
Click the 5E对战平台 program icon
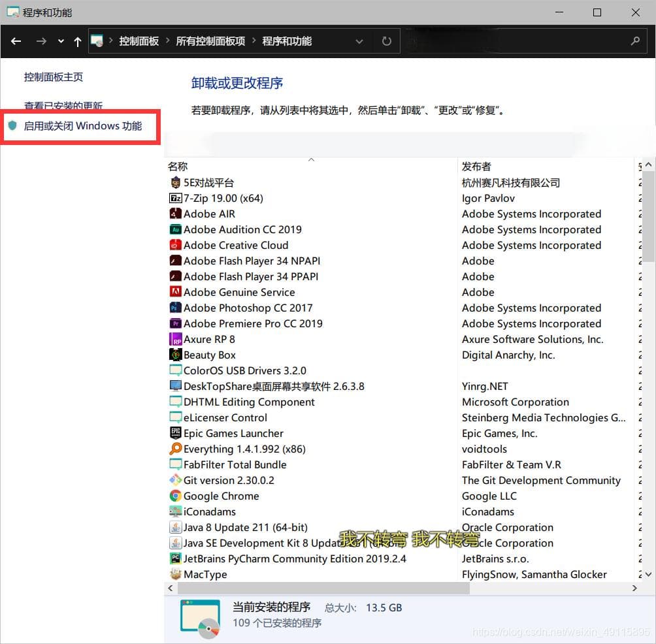(x=175, y=183)
